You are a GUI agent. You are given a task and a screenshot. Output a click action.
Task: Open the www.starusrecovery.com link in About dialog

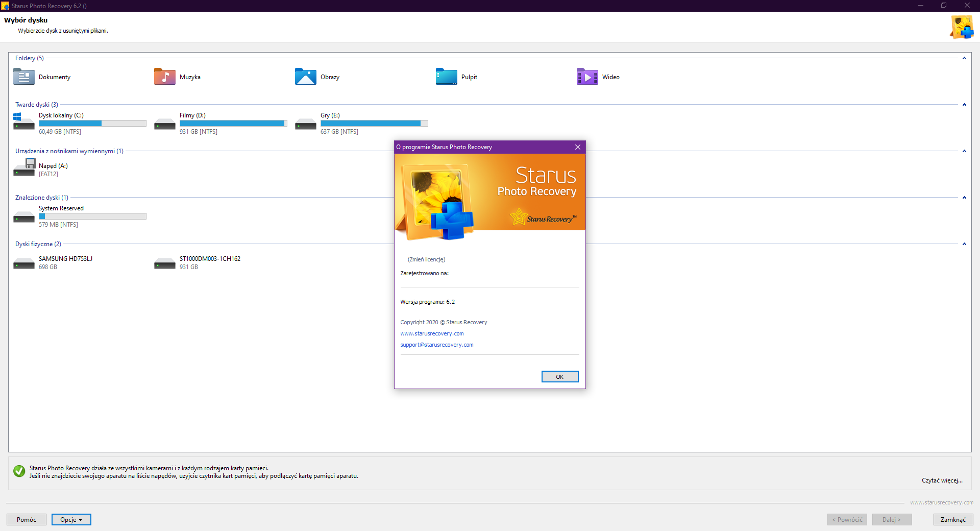432,333
